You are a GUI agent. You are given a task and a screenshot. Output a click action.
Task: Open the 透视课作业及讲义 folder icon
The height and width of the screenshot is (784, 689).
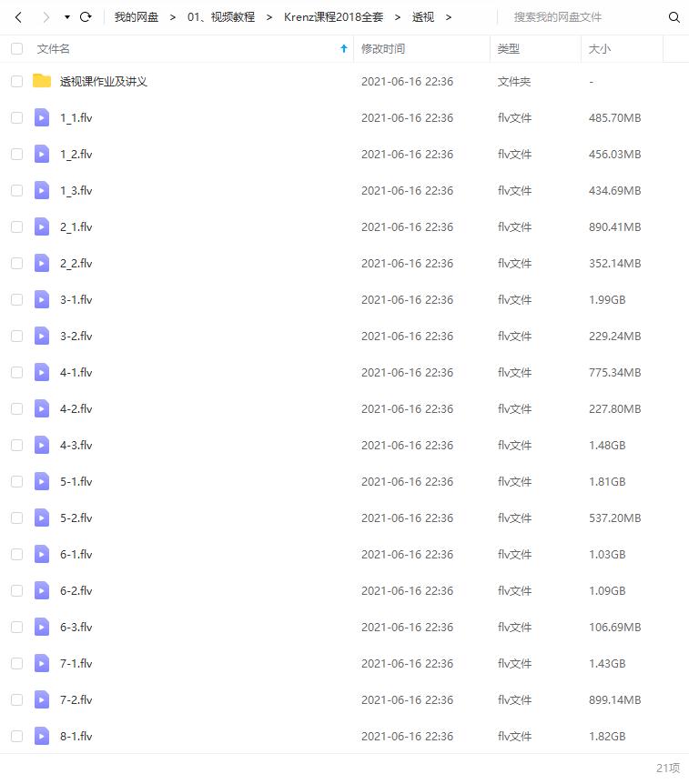point(42,81)
